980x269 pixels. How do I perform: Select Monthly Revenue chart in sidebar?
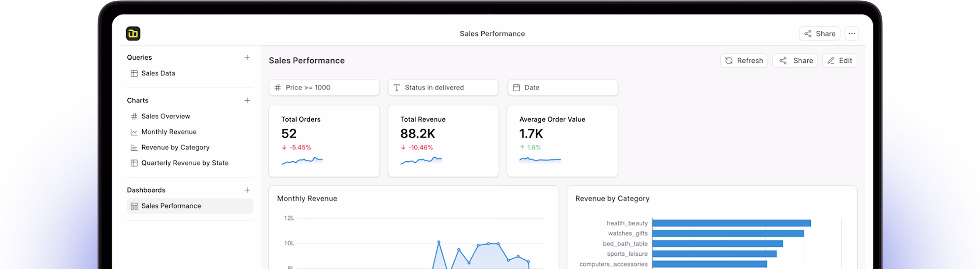(x=169, y=132)
